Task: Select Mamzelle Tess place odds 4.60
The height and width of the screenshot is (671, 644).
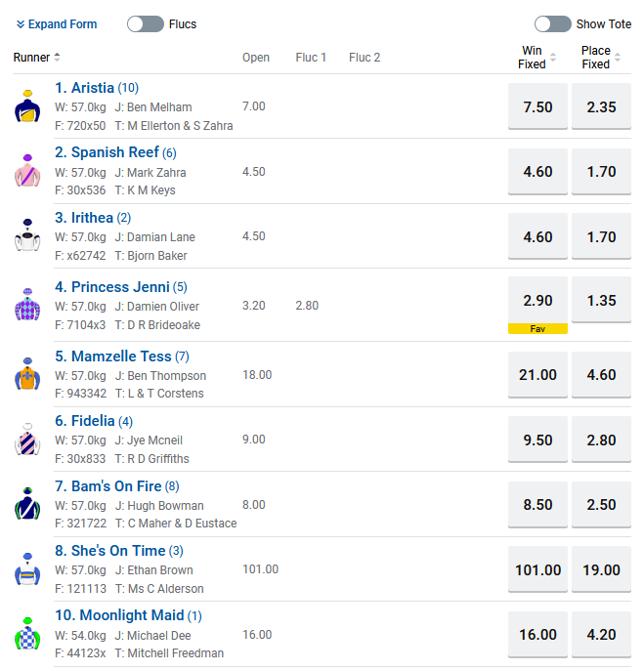Action: click(x=601, y=375)
